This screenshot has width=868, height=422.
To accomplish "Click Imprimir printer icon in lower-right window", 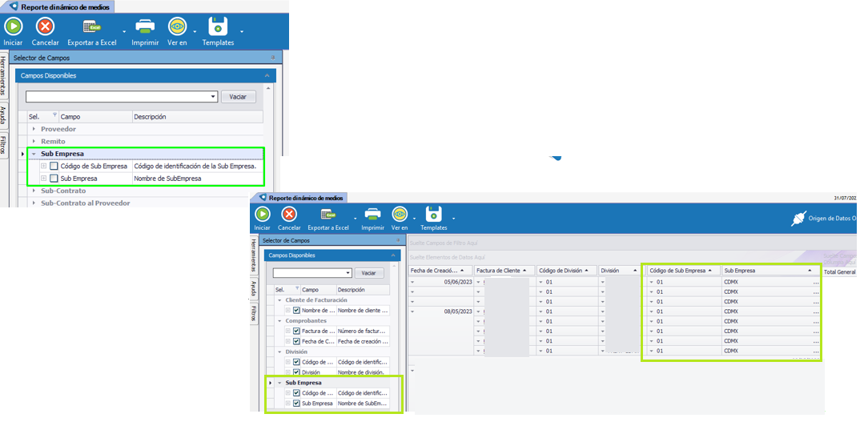I will tap(372, 215).
